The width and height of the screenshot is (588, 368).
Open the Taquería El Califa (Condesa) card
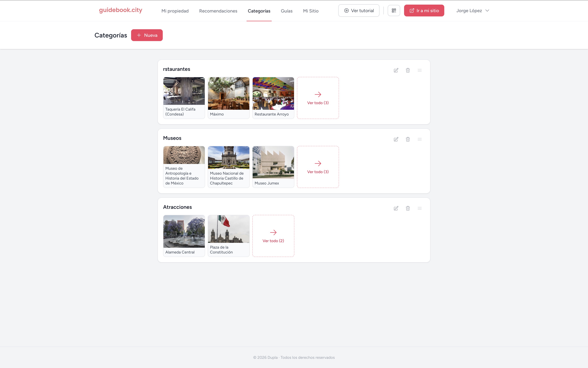click(x=184, y=98)
